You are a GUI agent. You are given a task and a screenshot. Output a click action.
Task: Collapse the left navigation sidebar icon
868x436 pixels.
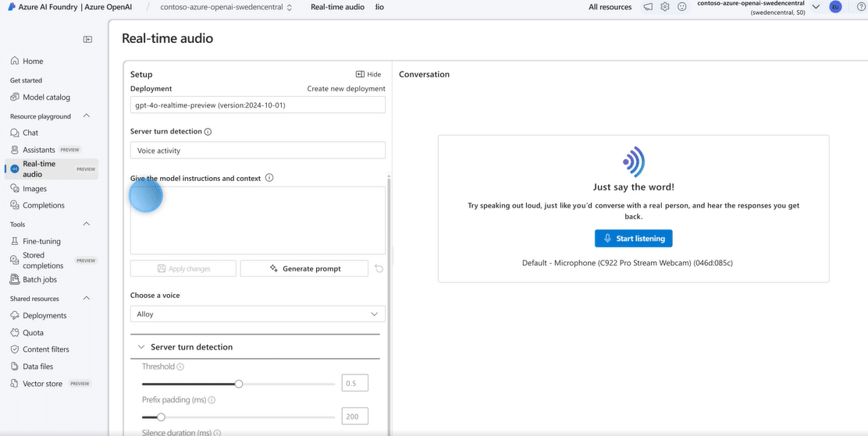(x=87, y=40)
